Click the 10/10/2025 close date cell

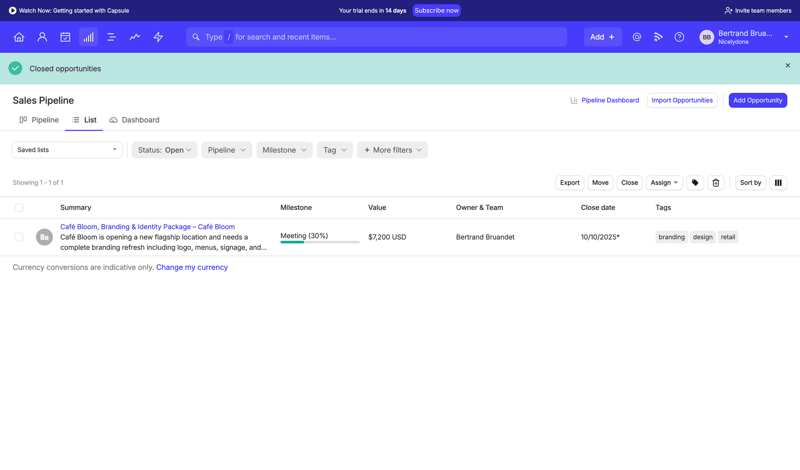point(600,237)
